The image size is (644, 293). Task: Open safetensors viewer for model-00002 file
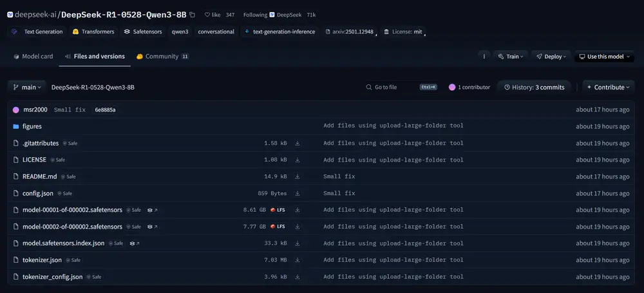(x=153, y=227)
